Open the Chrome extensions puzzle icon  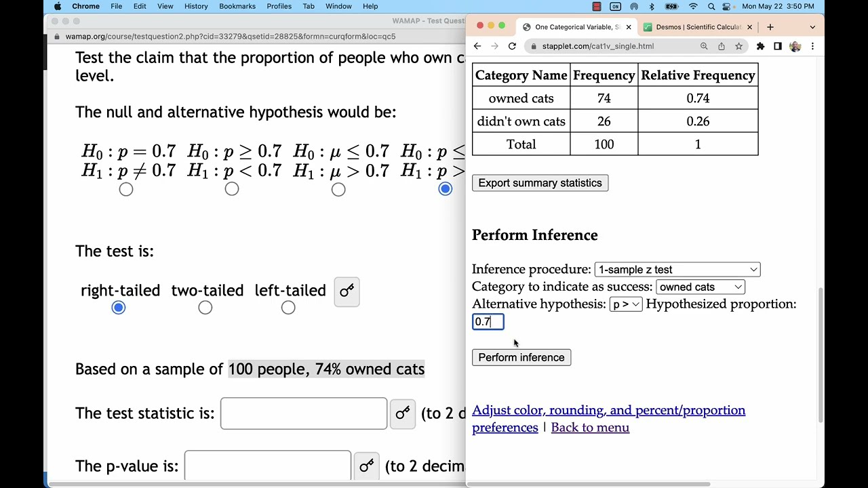pyautogui.click(x=760, y=46)
